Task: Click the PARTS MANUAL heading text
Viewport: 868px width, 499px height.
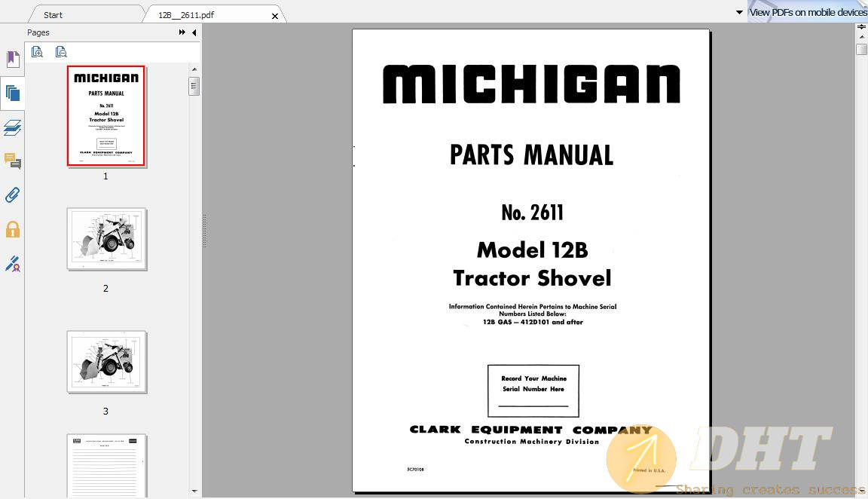Action: tap(531, 155)
